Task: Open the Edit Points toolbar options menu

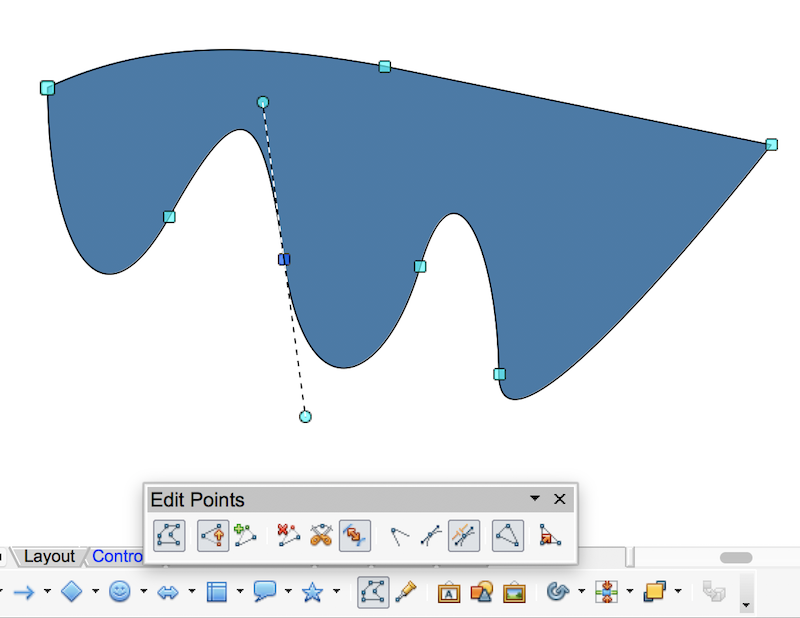Action: (x=535, y=499)
